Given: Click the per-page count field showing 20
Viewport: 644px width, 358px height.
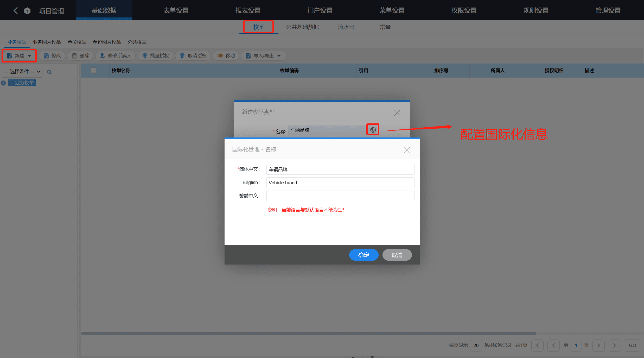Looking at the screenshot, I should (476, 346).
